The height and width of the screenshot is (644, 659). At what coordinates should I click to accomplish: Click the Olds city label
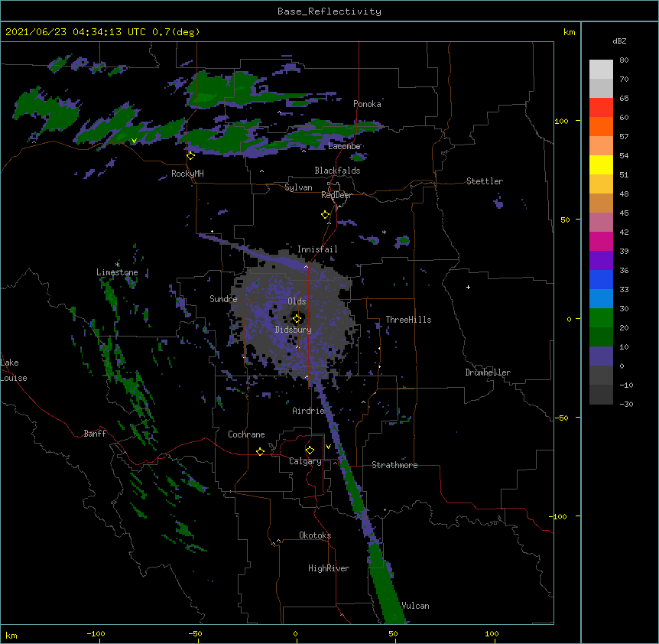coord(297,301)
